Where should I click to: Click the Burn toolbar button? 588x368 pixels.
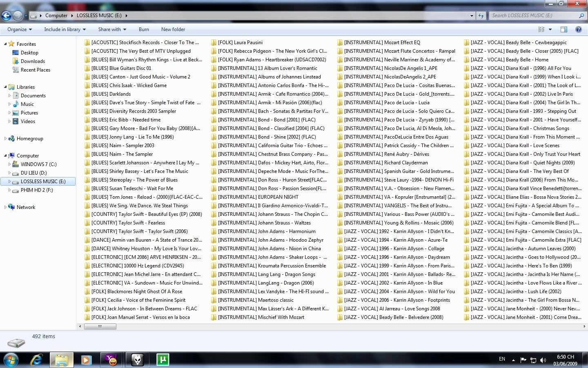[144, 29]
